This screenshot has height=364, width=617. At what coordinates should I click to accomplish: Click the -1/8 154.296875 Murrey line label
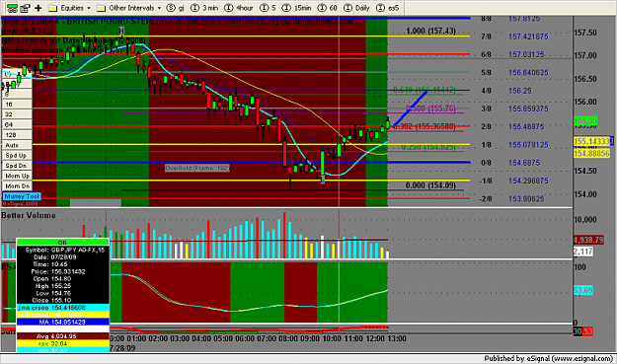(514, 181)
